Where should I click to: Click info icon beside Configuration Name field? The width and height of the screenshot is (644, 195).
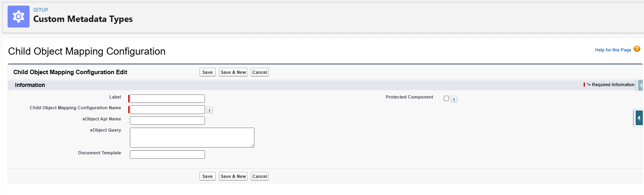click(209, 110)
